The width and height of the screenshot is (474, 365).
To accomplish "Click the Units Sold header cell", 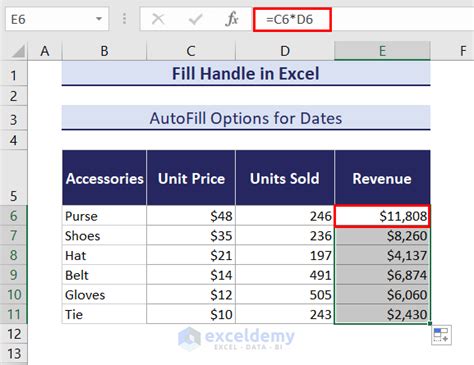I will 285,178.
